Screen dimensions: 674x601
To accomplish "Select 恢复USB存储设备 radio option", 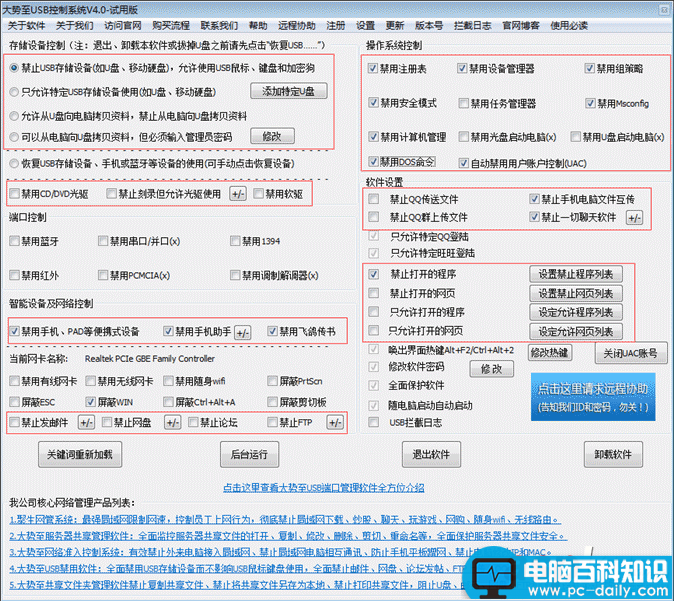I will pos(14,163).
